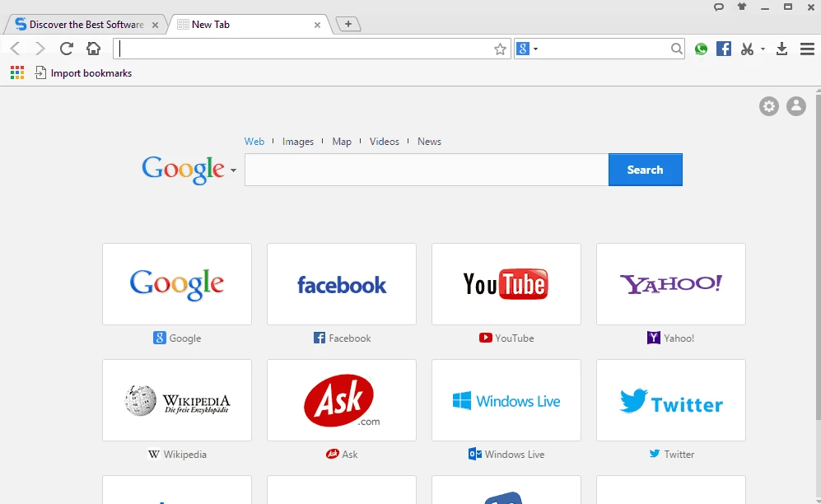Open the colorful apps grid icon
Viewport: 821px width, 504px height.
click(17, 72)
